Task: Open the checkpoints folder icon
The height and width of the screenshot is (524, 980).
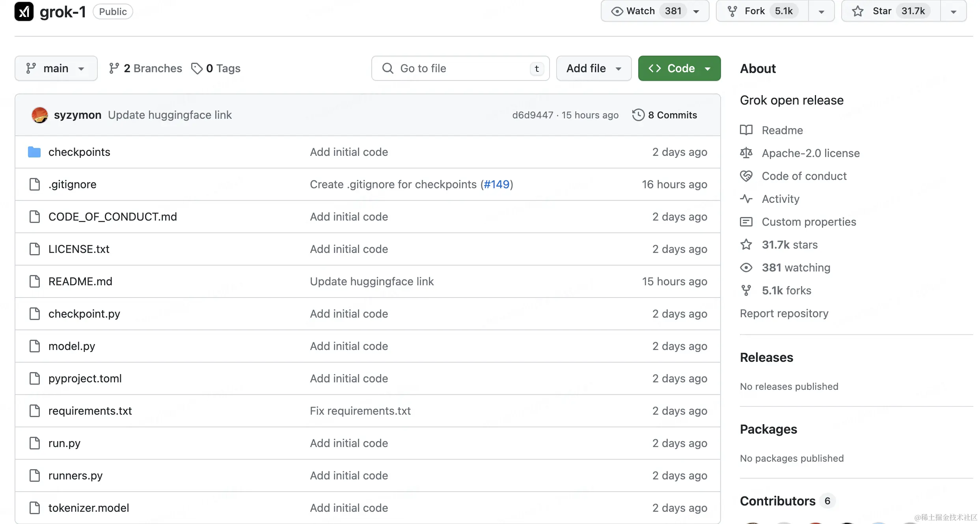Action: click(34, 152)
